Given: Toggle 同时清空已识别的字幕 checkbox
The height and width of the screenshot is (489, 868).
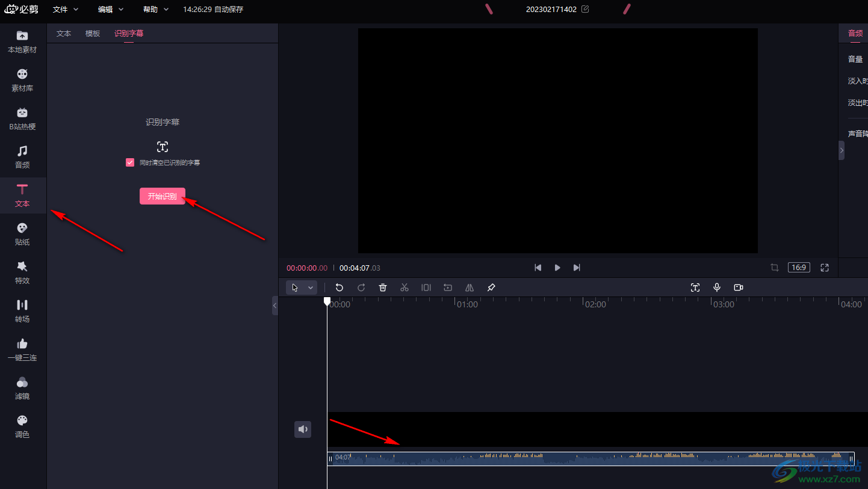Looking at the screenshot, I should click(130, 162).
